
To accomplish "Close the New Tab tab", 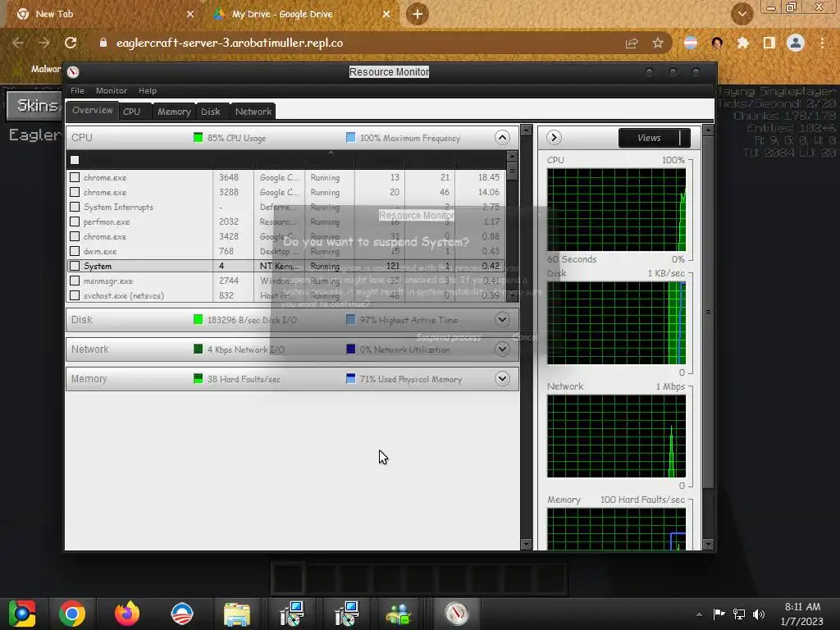I will coord(190,15).
